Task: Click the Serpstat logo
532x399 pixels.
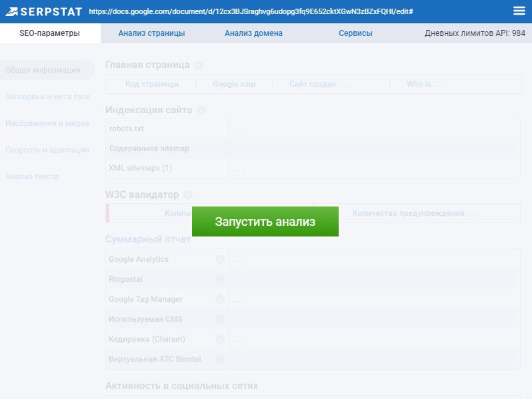Action: (x=44, y=11)
